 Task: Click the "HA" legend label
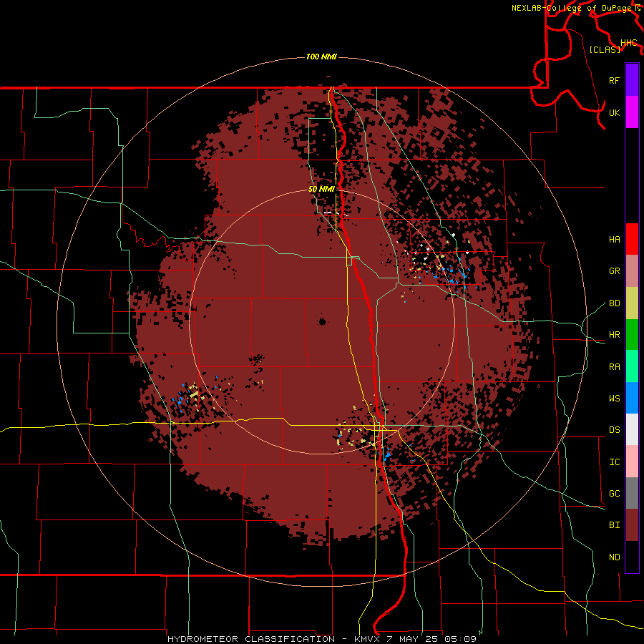click(614, 240)
